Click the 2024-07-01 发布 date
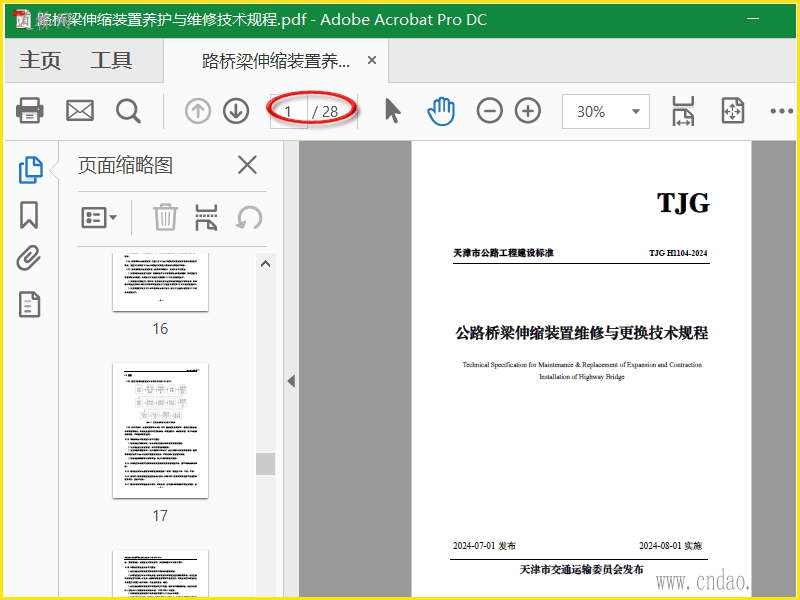This screenshot has width=800, height=600. (484, 546)
